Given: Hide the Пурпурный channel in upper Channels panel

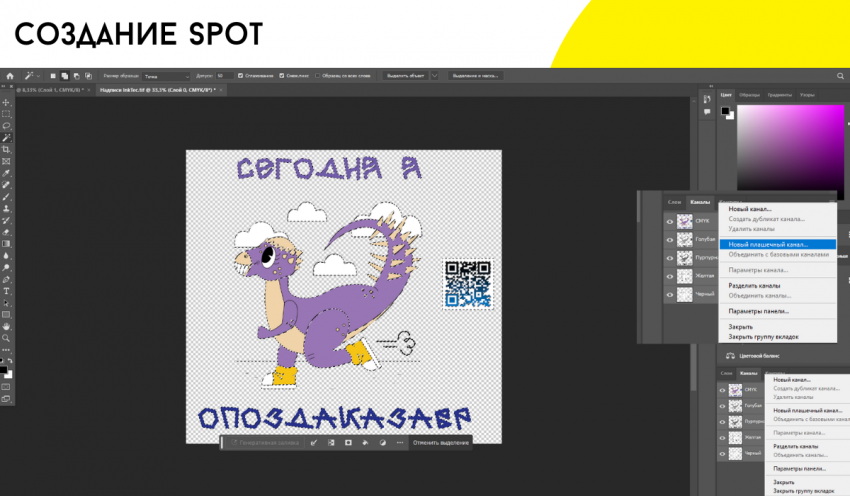Looking at the screenshot, I should point(669,258).
